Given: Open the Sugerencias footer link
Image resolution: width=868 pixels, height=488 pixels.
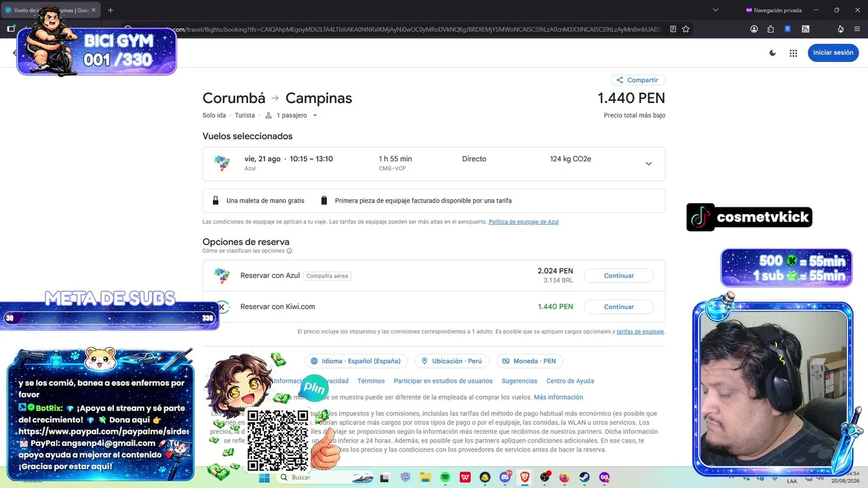Looking at the screenshot, I should coord(519,381).
